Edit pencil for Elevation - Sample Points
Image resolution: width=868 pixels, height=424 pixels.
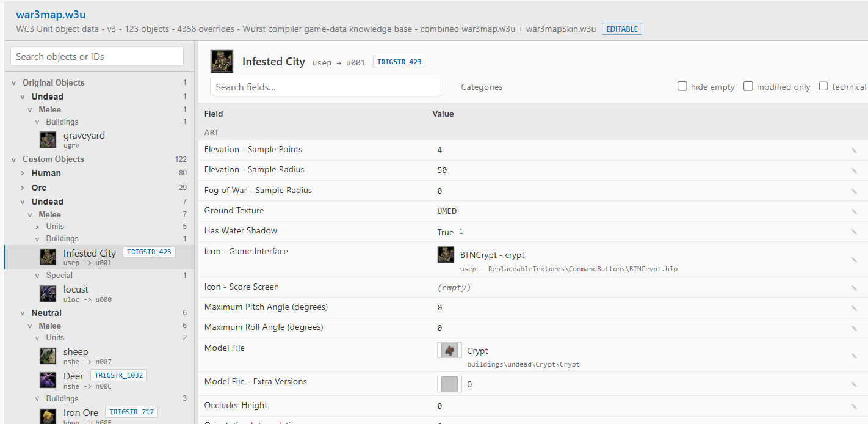click(x=854, y=150)
